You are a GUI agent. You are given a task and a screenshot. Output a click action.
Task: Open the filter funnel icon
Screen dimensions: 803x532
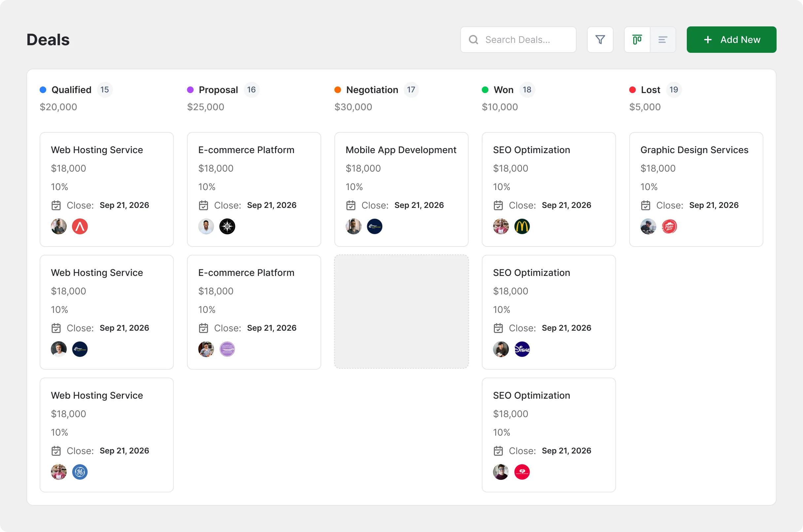click(600, 40)
